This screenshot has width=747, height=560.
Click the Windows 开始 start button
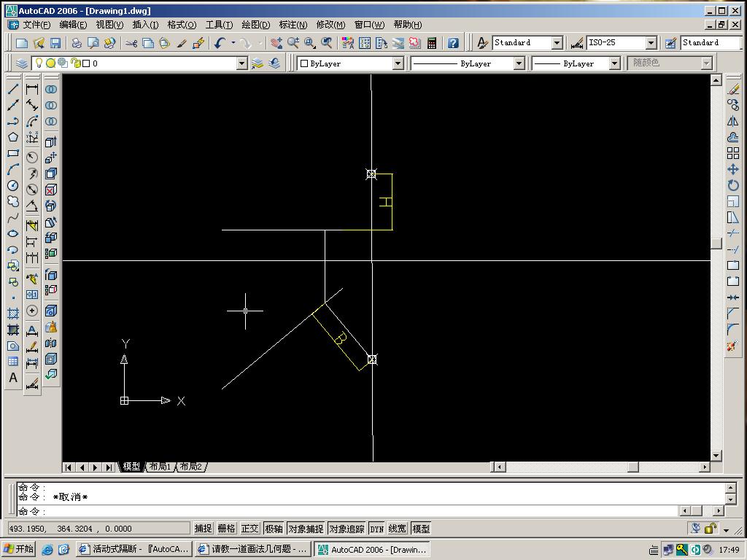(x=20, y=549)
